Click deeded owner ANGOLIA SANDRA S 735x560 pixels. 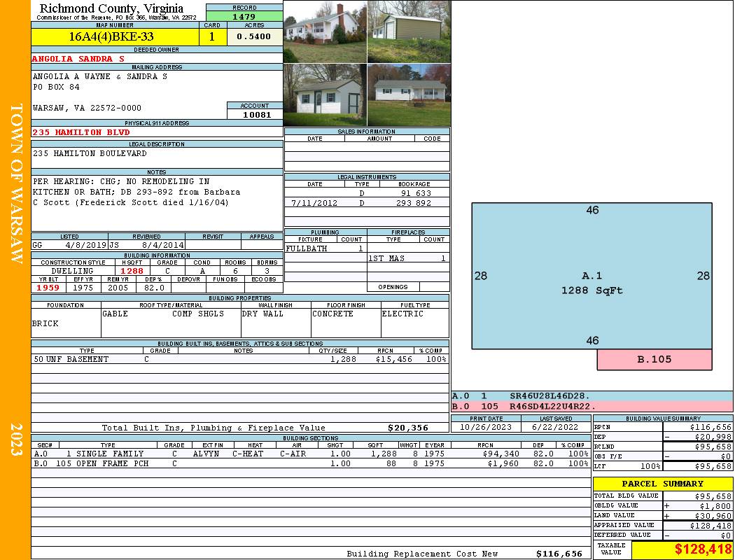(78, 59)
